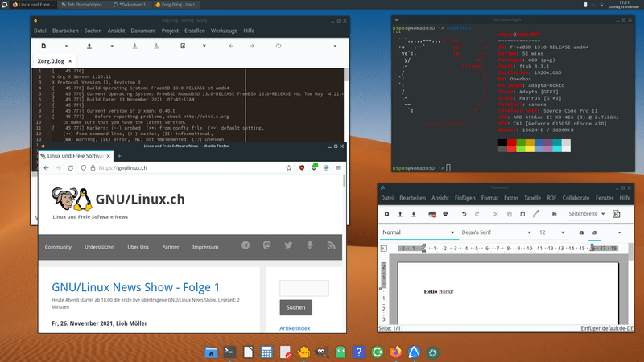
Task: Launch GIMP from the dock
Action: [322, 352]
